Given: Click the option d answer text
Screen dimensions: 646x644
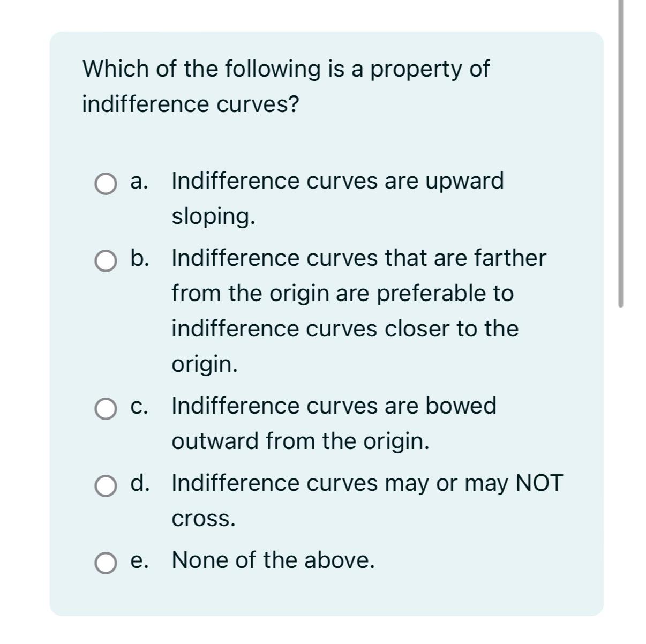Looking at the screenshot, I should tap(366, 483).
